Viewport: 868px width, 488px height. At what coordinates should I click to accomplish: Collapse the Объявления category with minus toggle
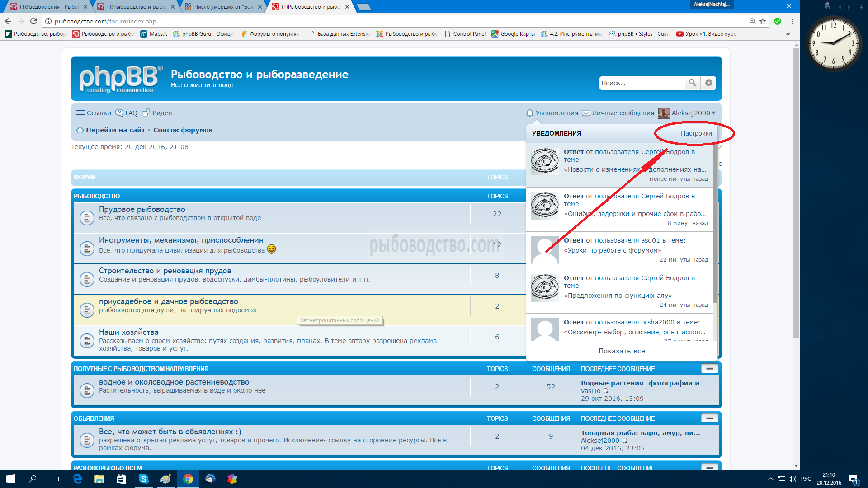[x=709, y=418]
